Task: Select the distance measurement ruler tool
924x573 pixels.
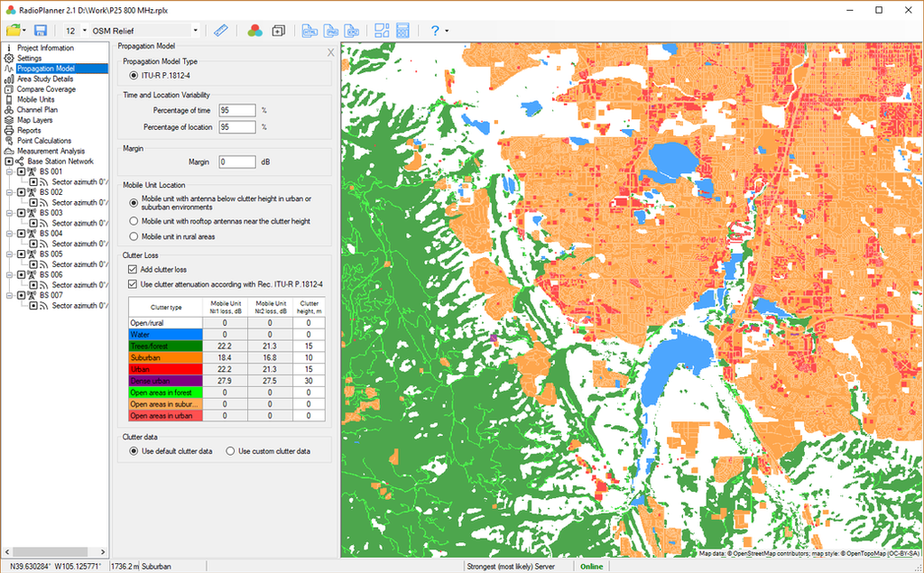Action: point(220,30)
